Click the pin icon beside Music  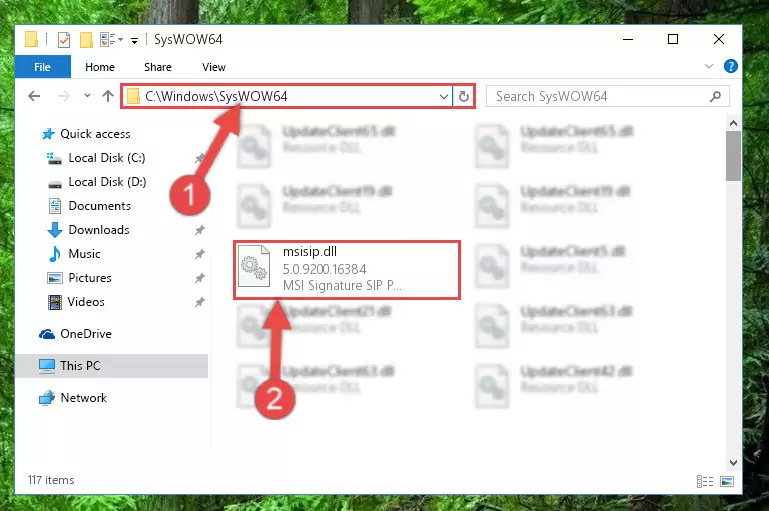coord(200,254)
